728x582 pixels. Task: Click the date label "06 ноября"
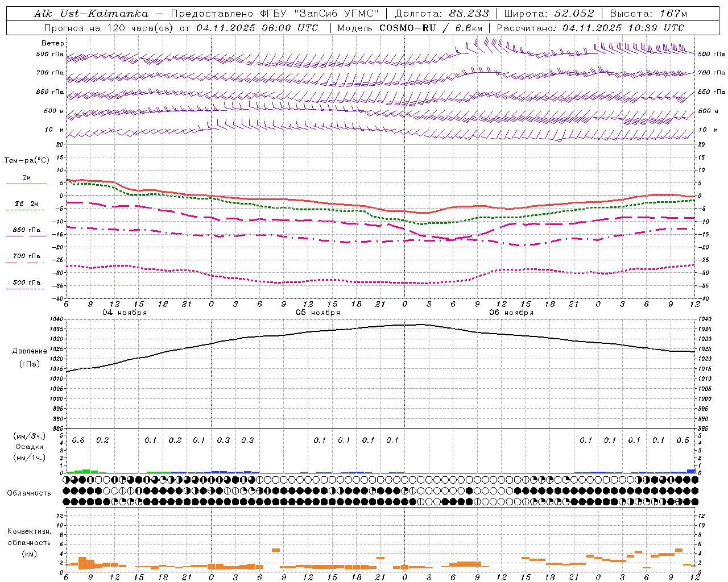(x=511, y=313)
